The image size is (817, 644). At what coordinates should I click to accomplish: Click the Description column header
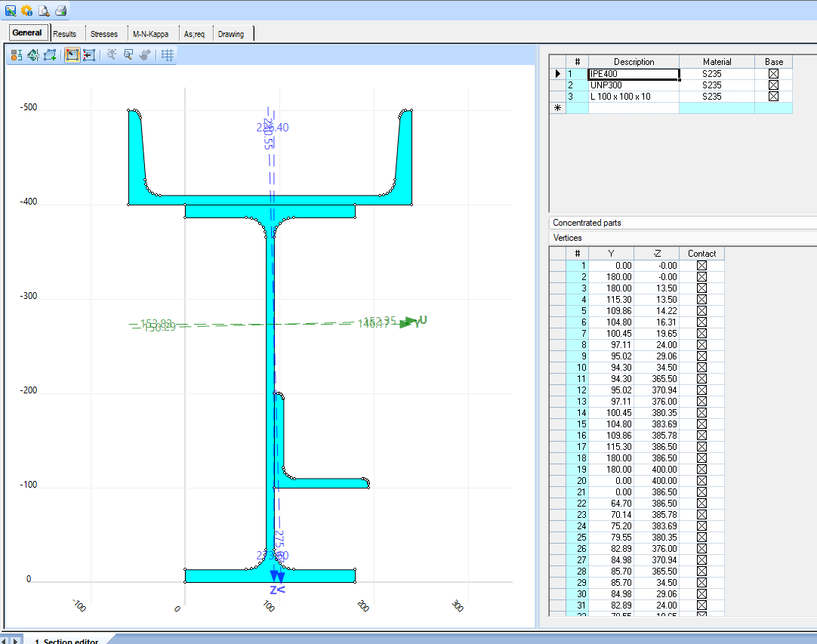634,61
